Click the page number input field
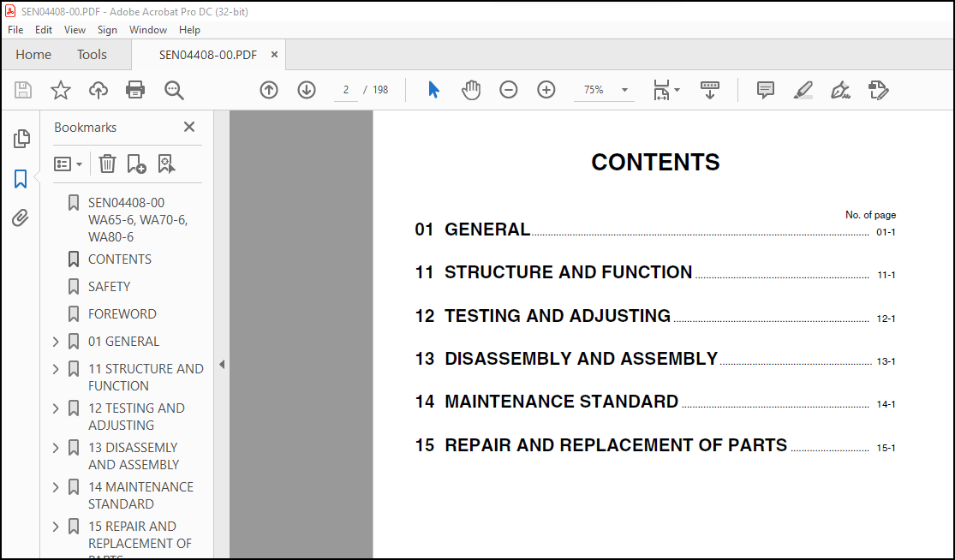The width and height of the screenshot is (955, 560). pos(345,90)
